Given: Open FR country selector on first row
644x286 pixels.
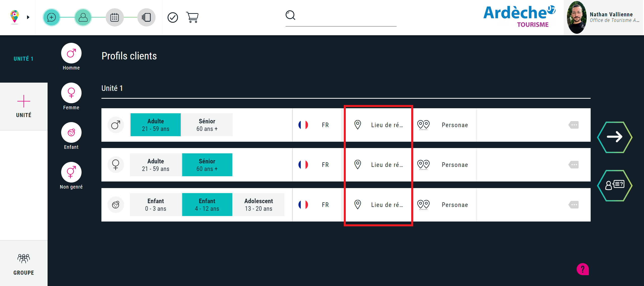Looking at the screenshot, I should (x=317, y=125).
